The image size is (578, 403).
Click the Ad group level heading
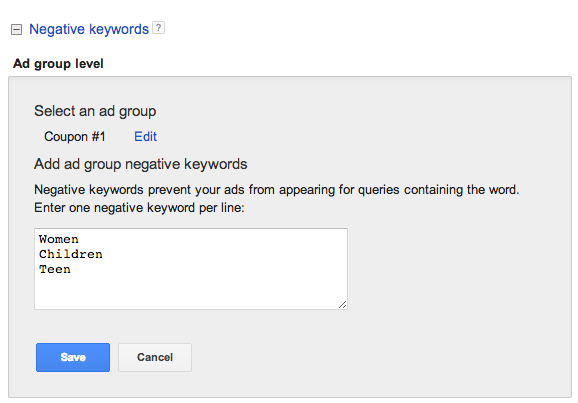58,63
